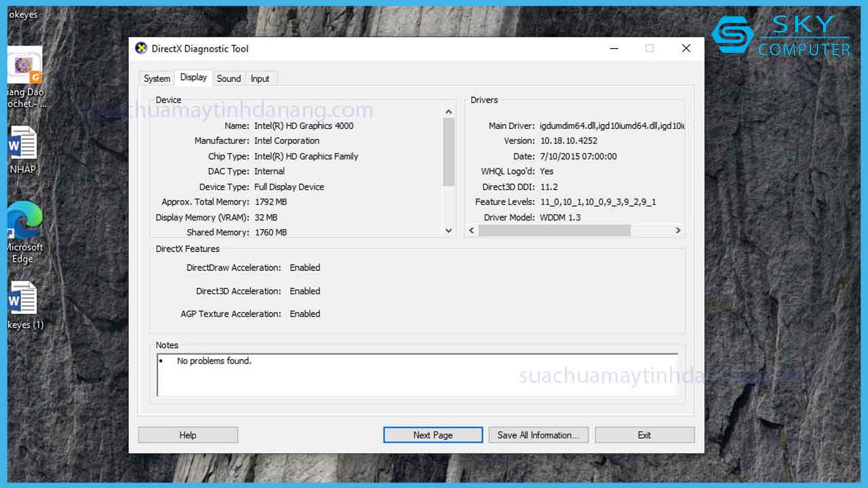
Task: Click the Main Driver file names value
Action: coord(612,126)
